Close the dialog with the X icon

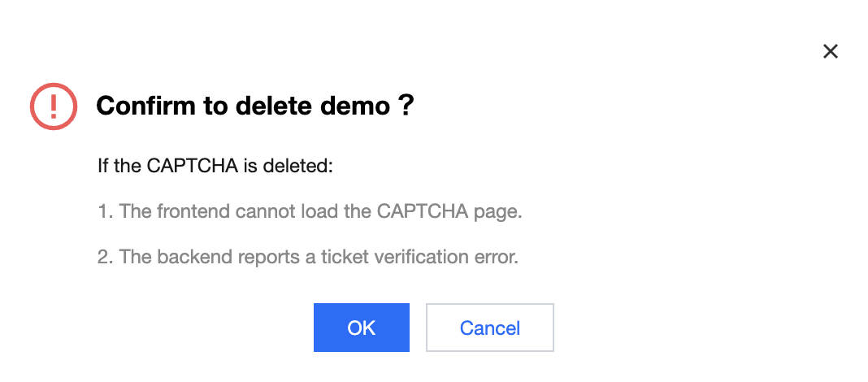[x=830, y=52]
